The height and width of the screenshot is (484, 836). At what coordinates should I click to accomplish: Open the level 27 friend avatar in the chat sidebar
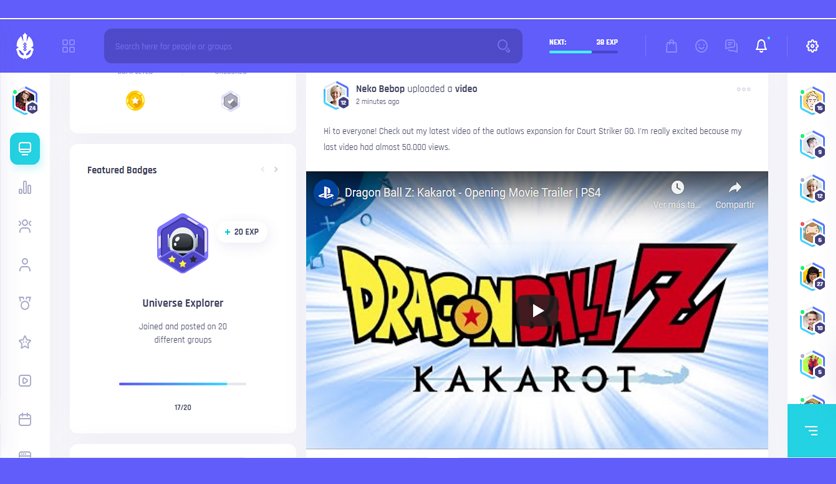pos(812,277)
